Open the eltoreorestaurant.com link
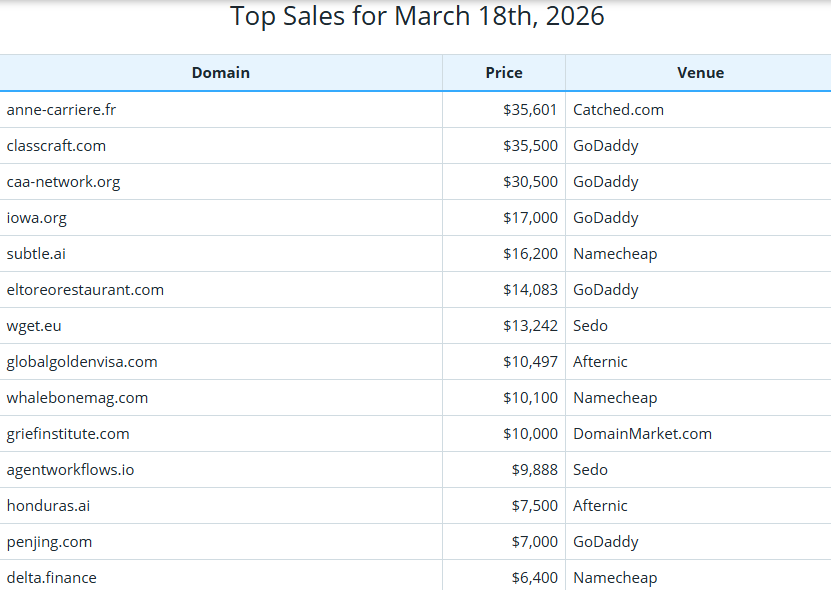Screen dimensions: 831x590 (85, 289)
